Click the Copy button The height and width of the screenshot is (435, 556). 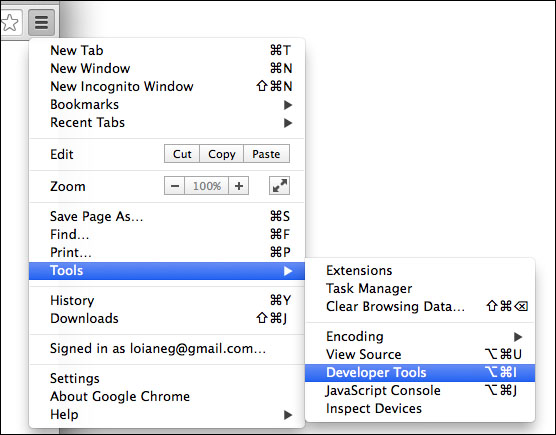222,154
